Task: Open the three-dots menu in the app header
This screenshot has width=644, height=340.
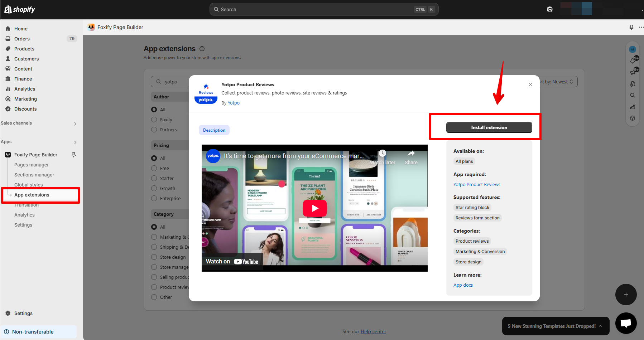Action: point(641,27)
